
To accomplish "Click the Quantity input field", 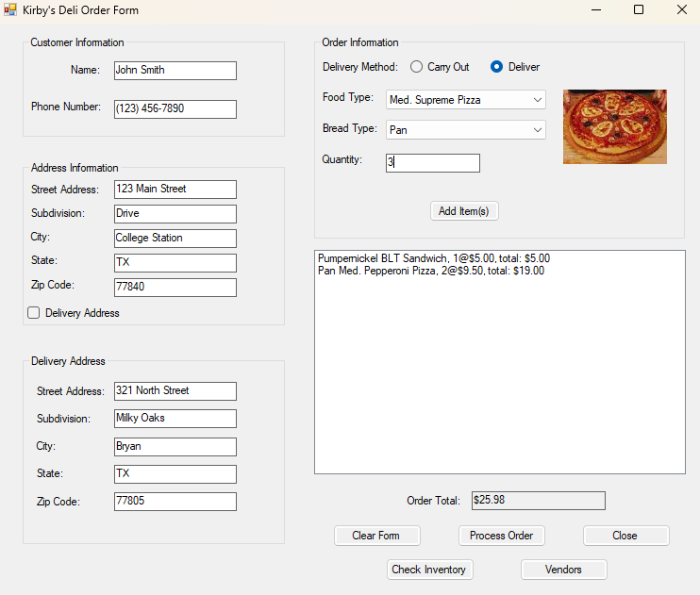I will click(433, 163).
